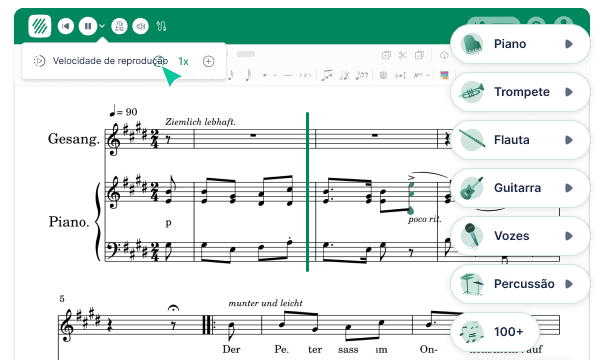Add a dotted note with the dot tool
600x360 pixels.
[265, 75]
